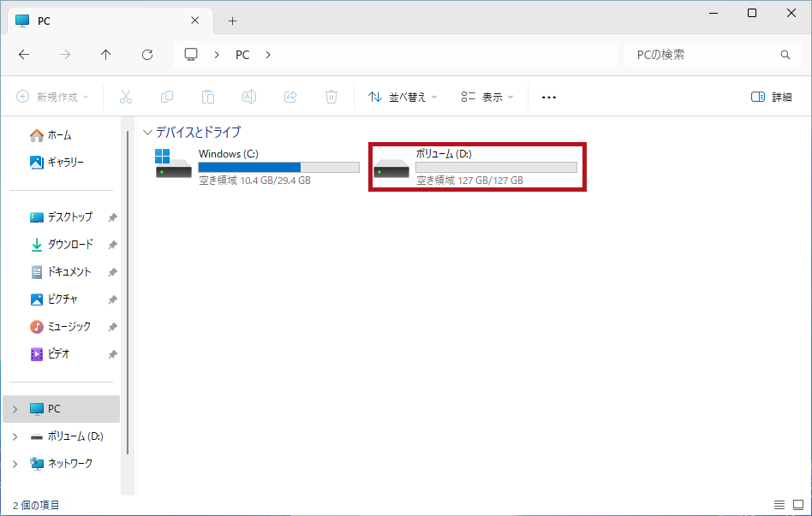Click the Cut scissors icon
Viewport: 812px width, 516px height.
click(x=126, y=97)
